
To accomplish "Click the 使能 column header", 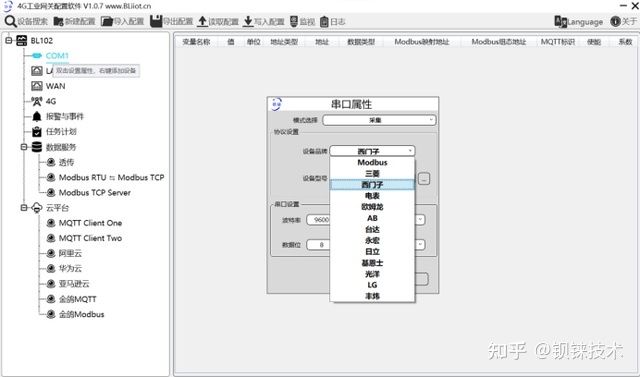I will tap(594, 42).
